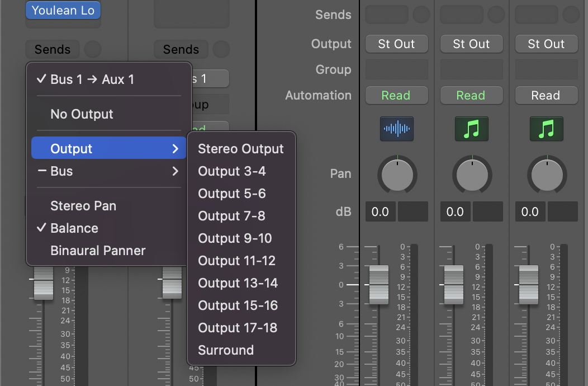This screenshot has width=588, height=386.
Task: Click the peak level display on rightmost strip
Action: (x=562, y=211)
